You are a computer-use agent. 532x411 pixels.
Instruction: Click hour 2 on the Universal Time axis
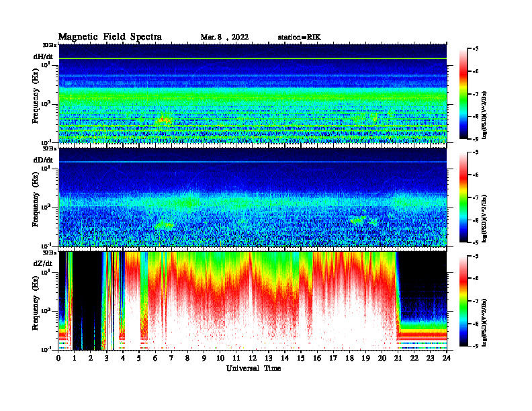coord(91,358)
